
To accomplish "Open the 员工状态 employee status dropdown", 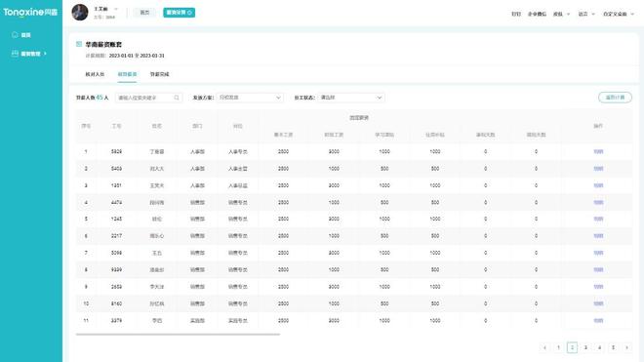I will click(350, 98).
